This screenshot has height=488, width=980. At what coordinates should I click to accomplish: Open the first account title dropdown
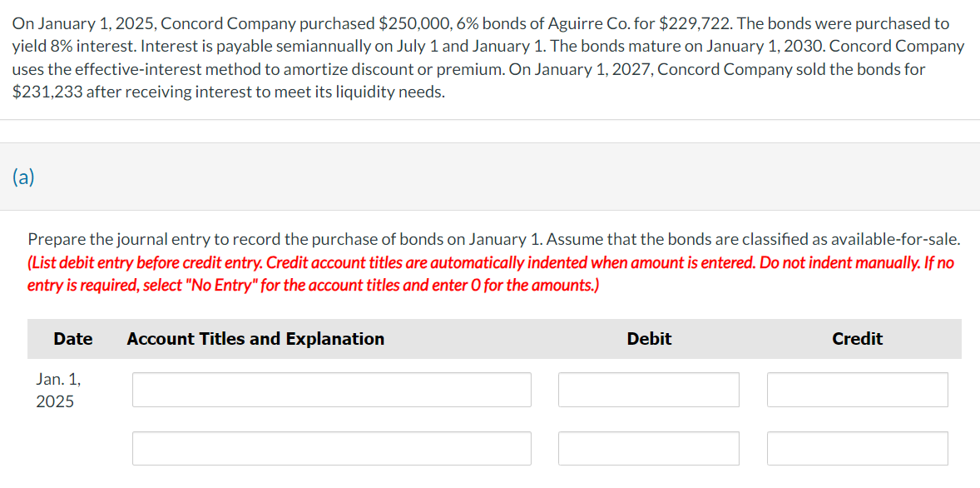pos(331,389)
